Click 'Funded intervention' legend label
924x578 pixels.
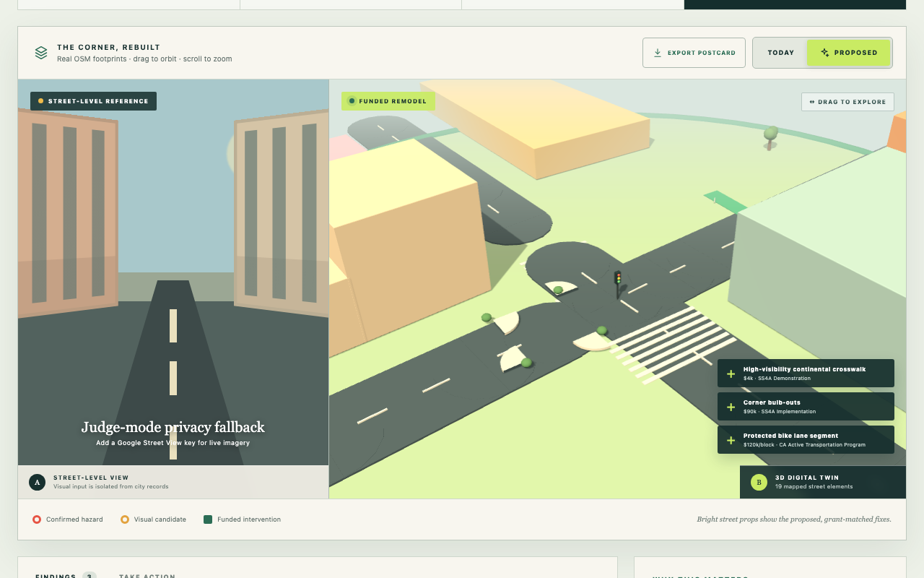pyautogui.click(x=249, y=519)
